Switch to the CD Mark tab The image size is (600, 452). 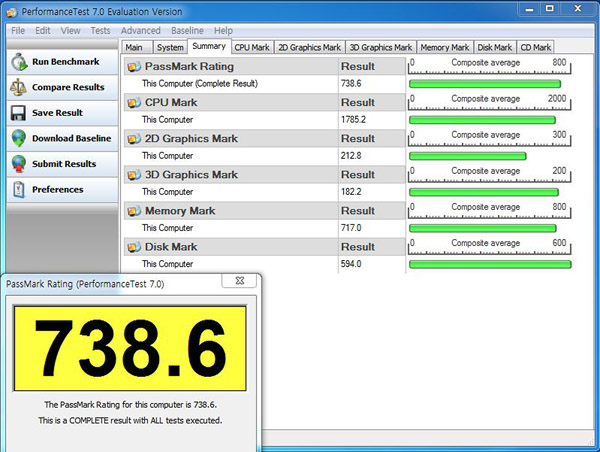pos(535,47)
